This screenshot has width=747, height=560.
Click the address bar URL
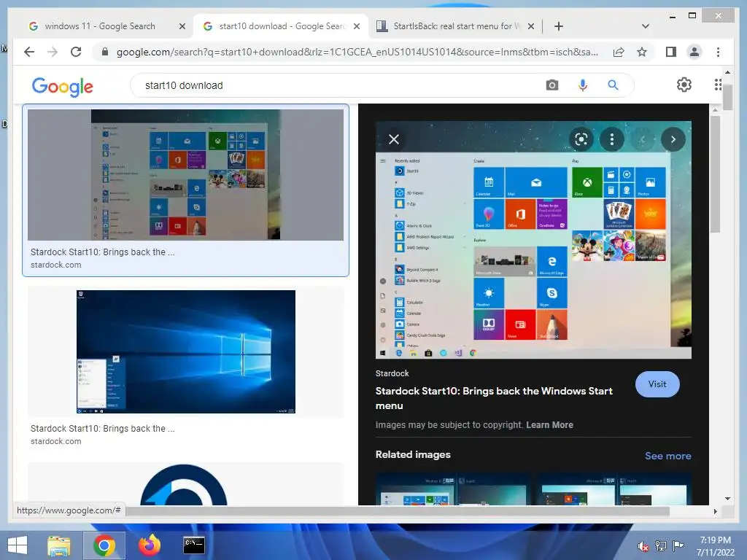[357, 52]
